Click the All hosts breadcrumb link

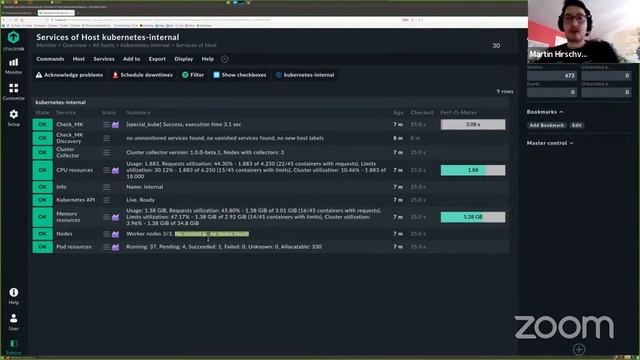point(103,45)
